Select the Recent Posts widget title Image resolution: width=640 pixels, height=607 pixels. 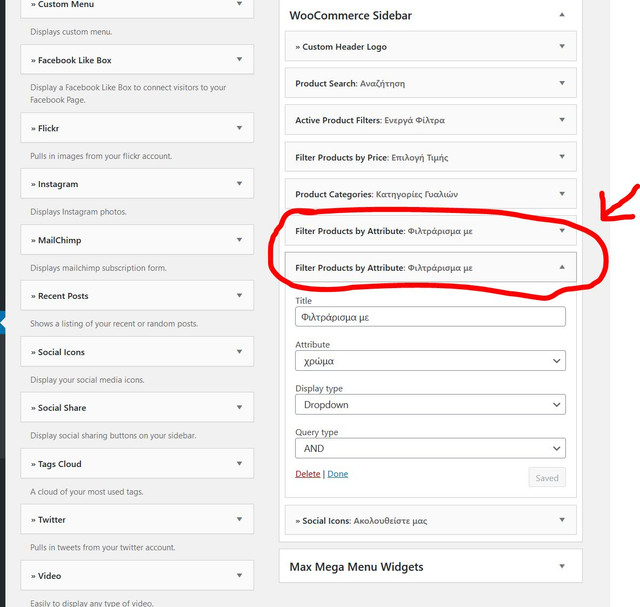click(63, 296)
